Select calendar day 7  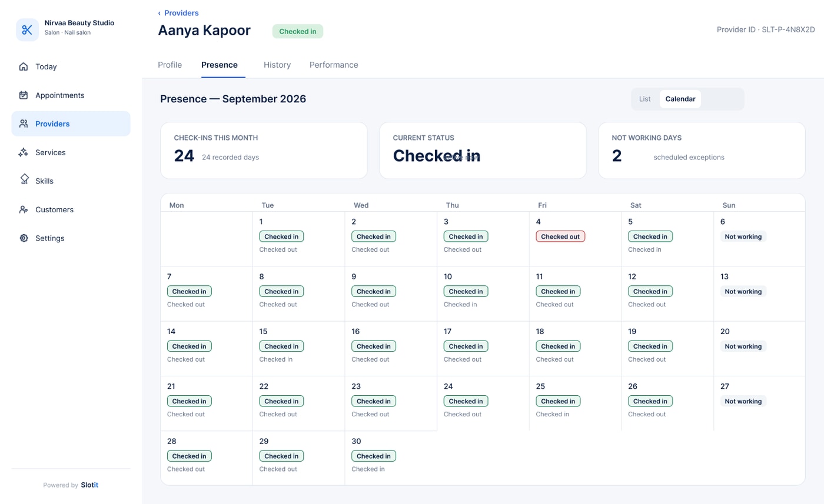(207, 293)
